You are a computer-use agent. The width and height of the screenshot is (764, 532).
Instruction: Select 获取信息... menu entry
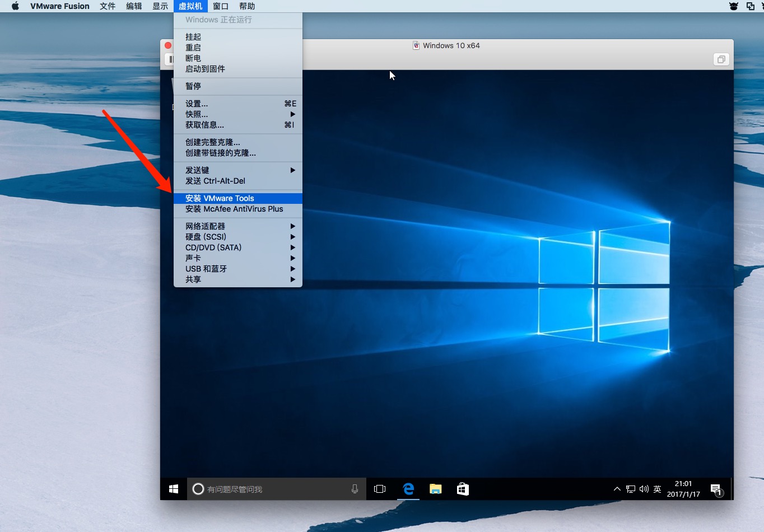[238, 125]
